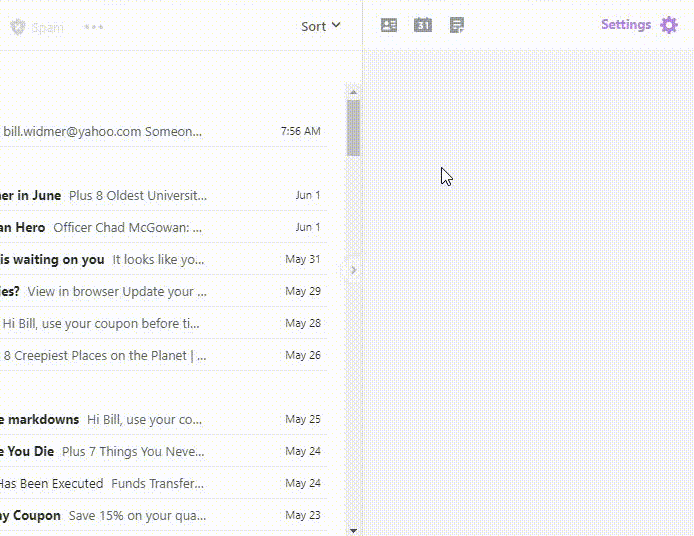Click the message list scrollbar thumb
The height and width of the screenshot is (536, 694).
353,127
